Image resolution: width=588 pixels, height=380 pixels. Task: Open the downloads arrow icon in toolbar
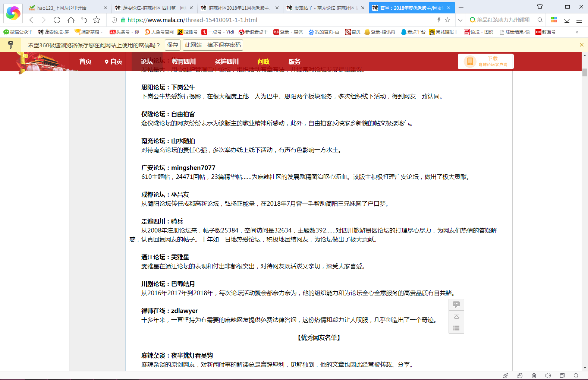(567, 20)
